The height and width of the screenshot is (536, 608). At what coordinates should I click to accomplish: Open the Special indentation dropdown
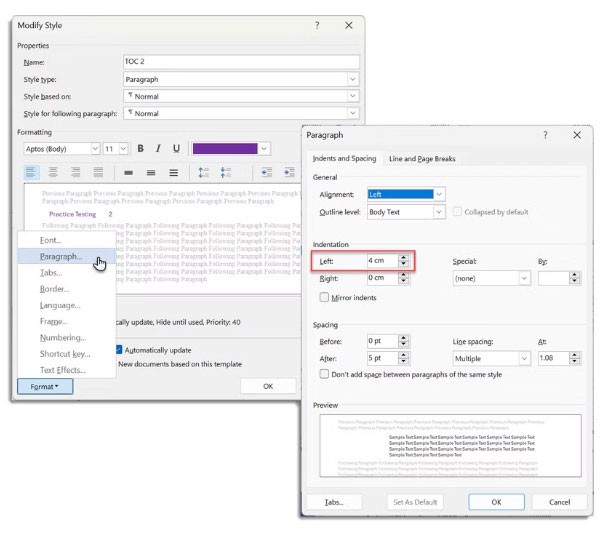click(x=523, y=278)
